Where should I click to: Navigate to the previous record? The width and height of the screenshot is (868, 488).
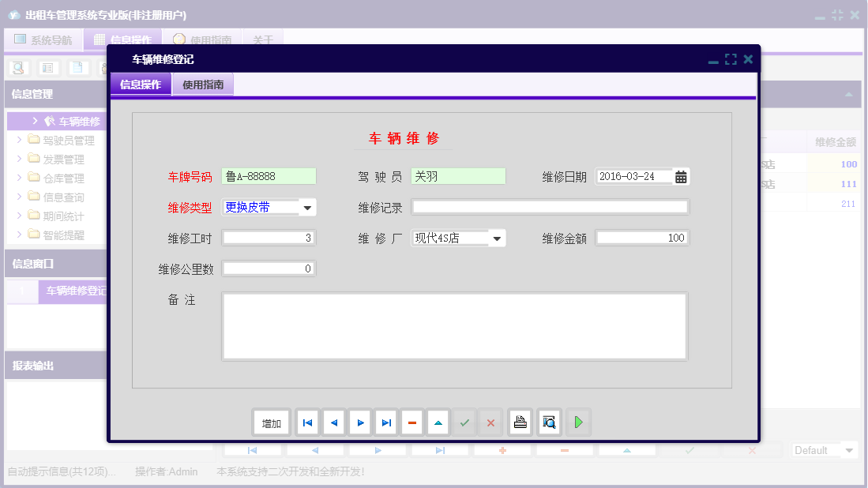point(333,422)
